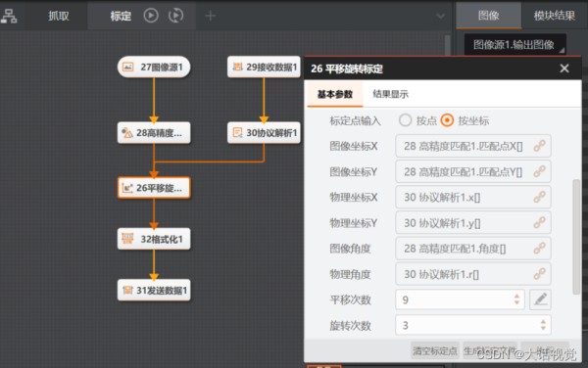Click the calibration icon on 26平移旋 node
The image size is (588, 368).
coord(127,188)
